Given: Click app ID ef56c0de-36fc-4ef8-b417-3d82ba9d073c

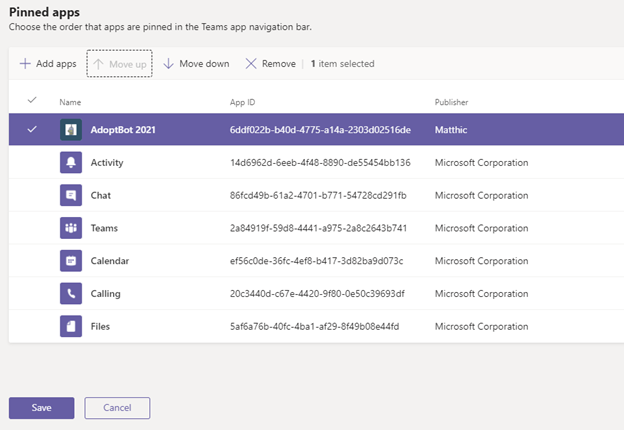Looking at the screenshot, I should point(316,261).
